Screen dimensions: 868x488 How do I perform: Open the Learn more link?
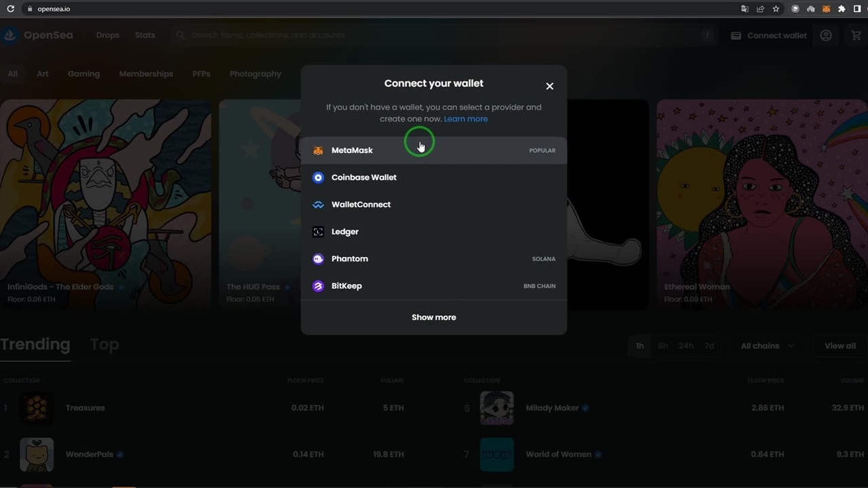pyautogui.click(x=465, y=119)
